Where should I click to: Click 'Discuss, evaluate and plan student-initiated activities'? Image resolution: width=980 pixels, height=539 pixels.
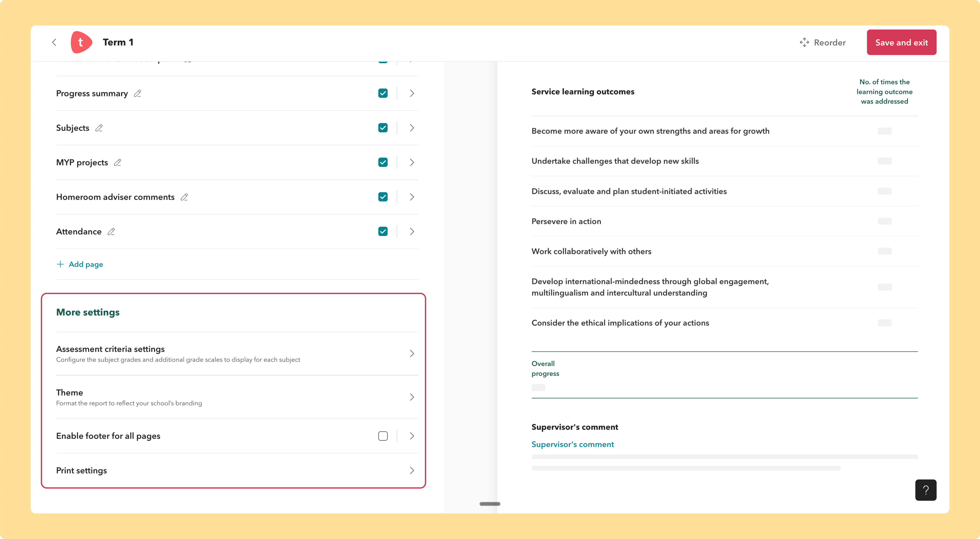pos(629,191)
